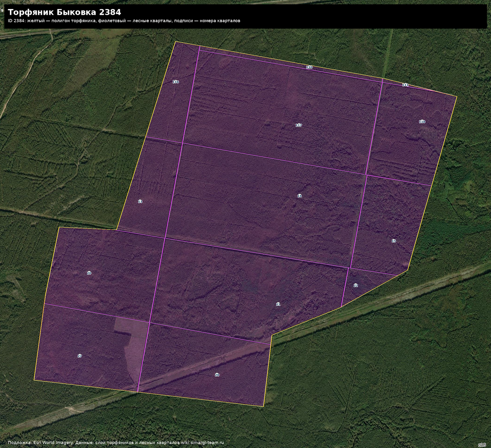491x448 pixels.
Task: Click the legend subtitle starting 'ID 2384: желтый'
Action: coord(124,21)
